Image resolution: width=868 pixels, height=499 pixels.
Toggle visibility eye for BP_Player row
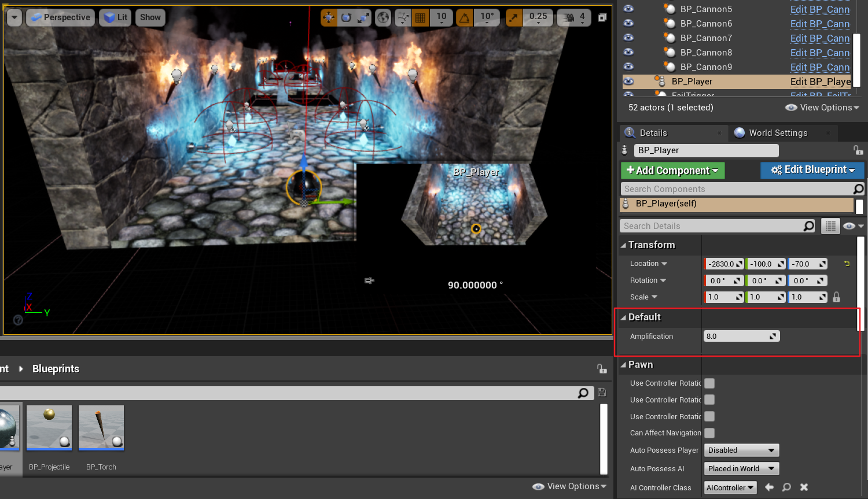point(628,81)
